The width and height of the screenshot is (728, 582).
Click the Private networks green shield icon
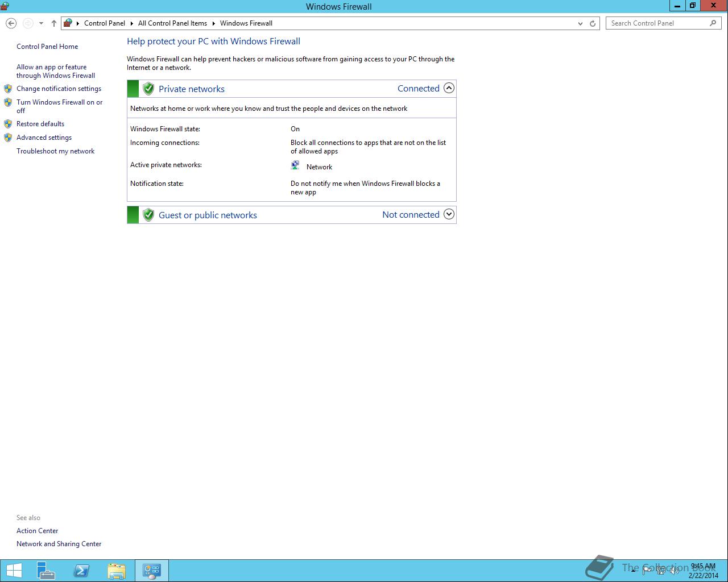tap(148, 89)
